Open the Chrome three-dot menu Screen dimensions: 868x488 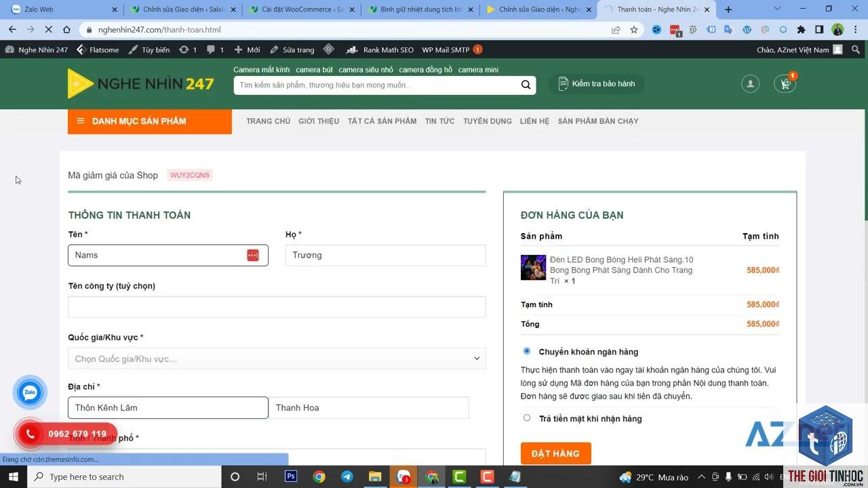(x=856, y=30)
